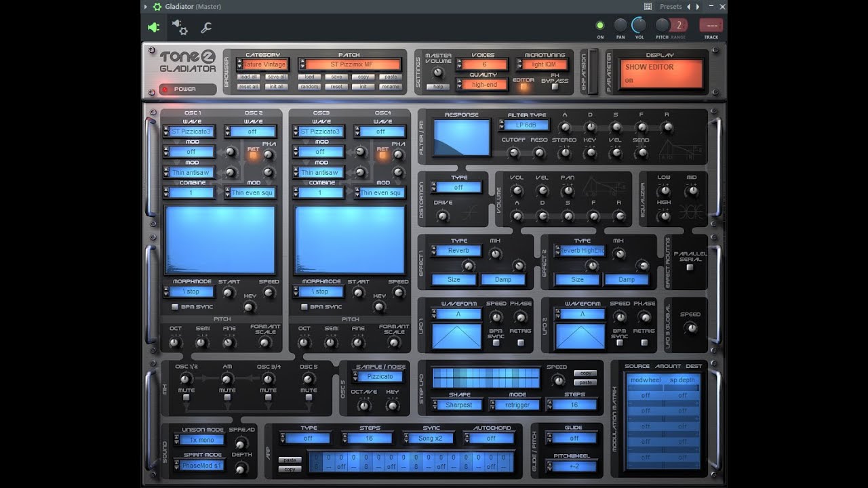
Task: Mute OSC 1/2 in the mix section
Action: pos(186,397)
